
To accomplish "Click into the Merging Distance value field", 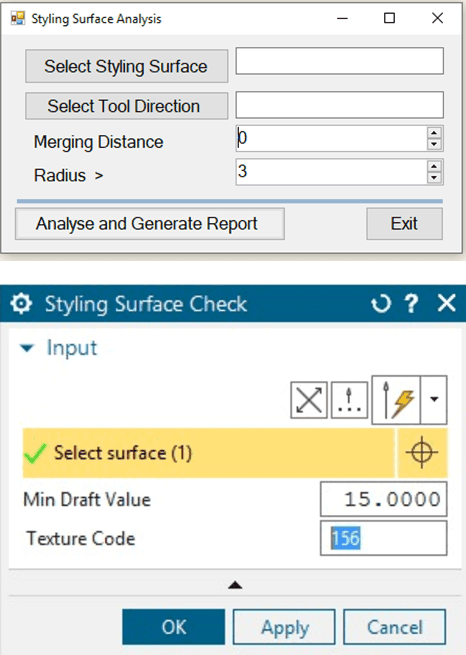I will (331, 138).
